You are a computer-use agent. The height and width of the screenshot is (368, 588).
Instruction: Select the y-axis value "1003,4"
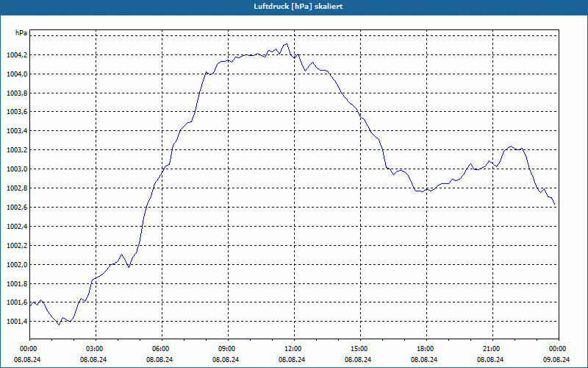tap(17, 131)
